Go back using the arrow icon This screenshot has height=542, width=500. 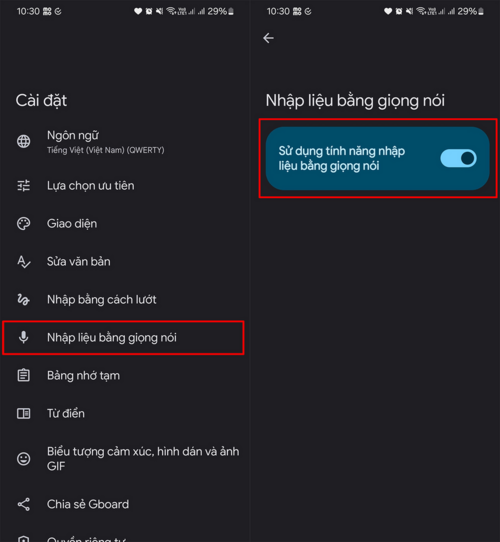point(268,38)
